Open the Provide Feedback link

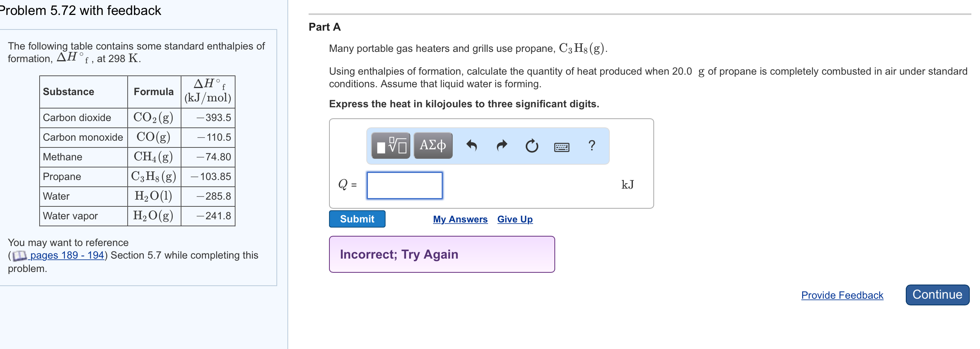tap(841, 296)
